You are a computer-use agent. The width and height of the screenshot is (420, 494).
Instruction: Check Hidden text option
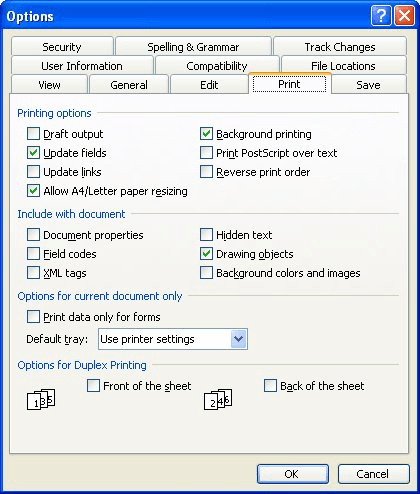[206, 235]
